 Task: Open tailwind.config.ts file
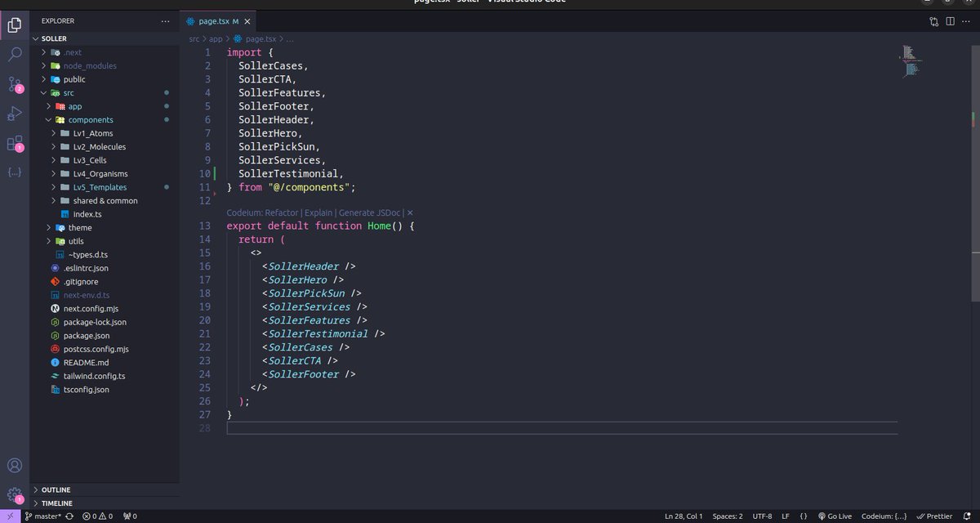tap(105, 376)
